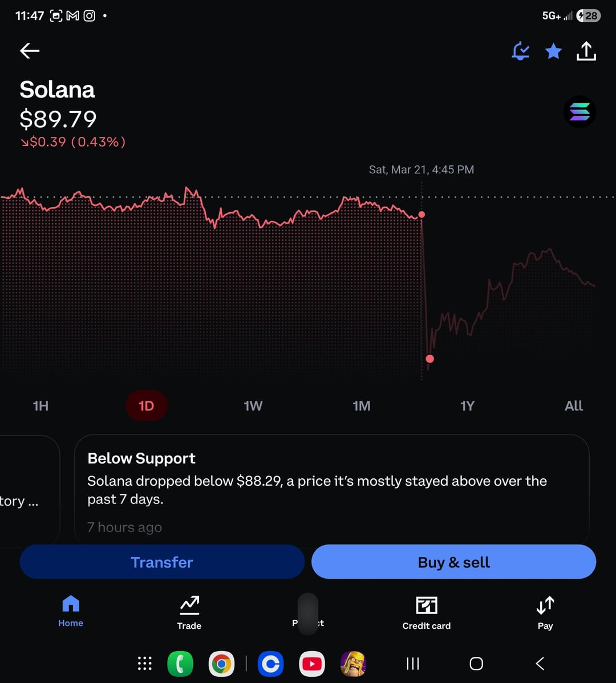
Task: Switch chart to 1Y range
Action: [467, 406]
